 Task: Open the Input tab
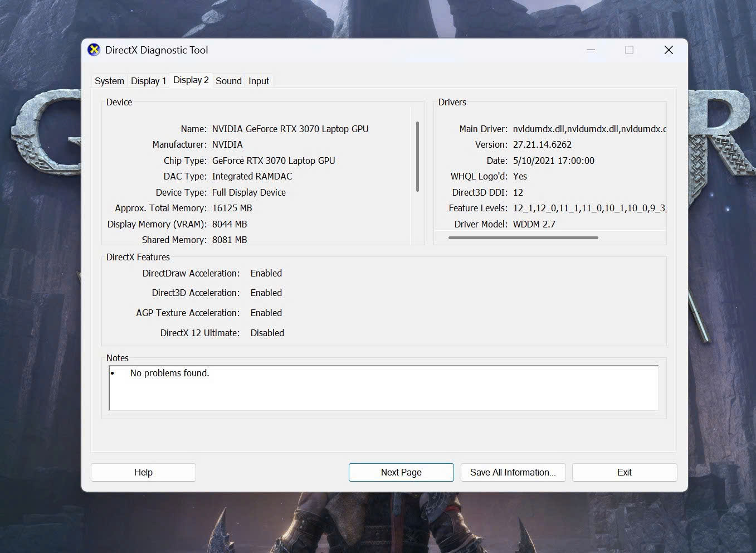[258, 81]
